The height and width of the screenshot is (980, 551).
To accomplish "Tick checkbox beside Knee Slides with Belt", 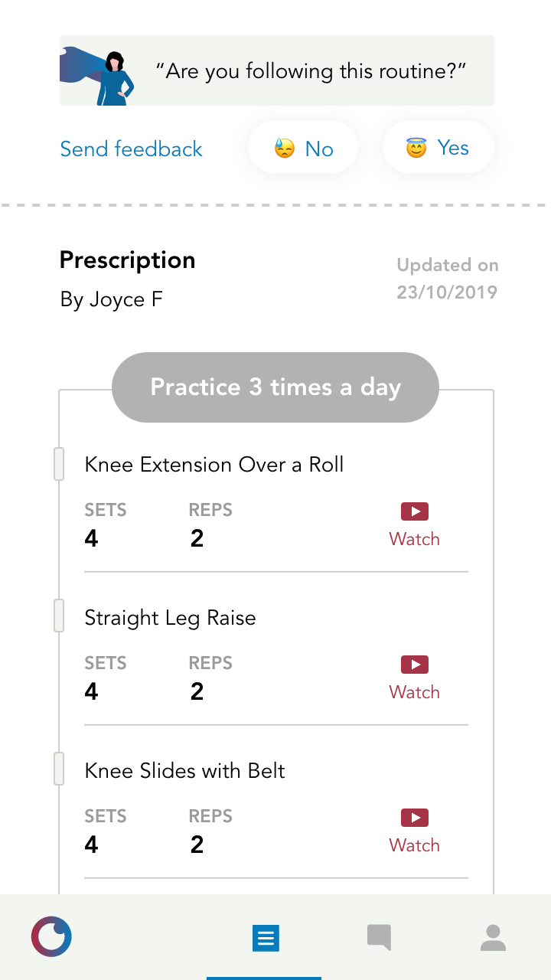I will click(59, 769).
